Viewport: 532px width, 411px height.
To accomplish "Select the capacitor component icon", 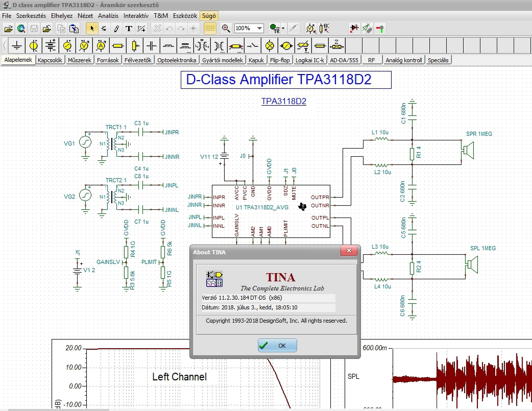I will click(x=152, y=45).
